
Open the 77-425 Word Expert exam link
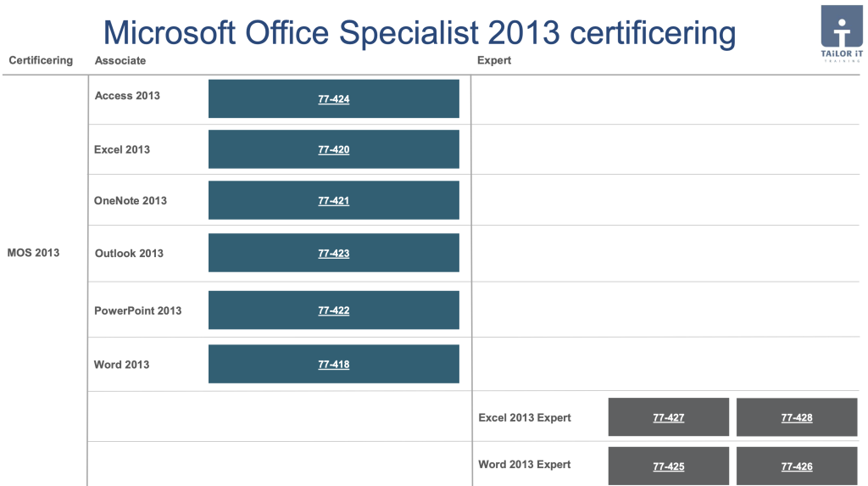tap(668, 466)
